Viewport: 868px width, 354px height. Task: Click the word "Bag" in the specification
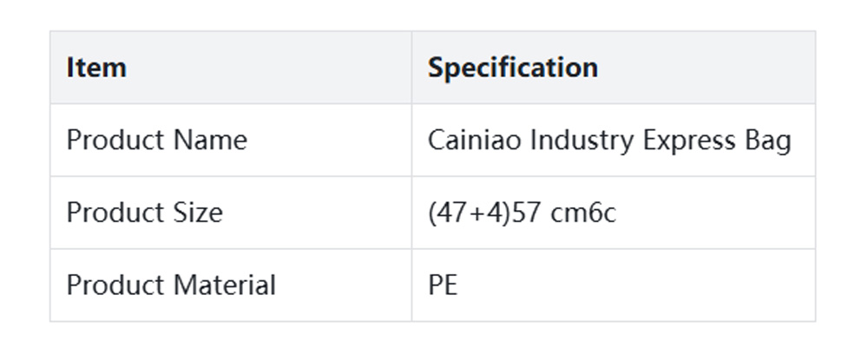[768, 141]
